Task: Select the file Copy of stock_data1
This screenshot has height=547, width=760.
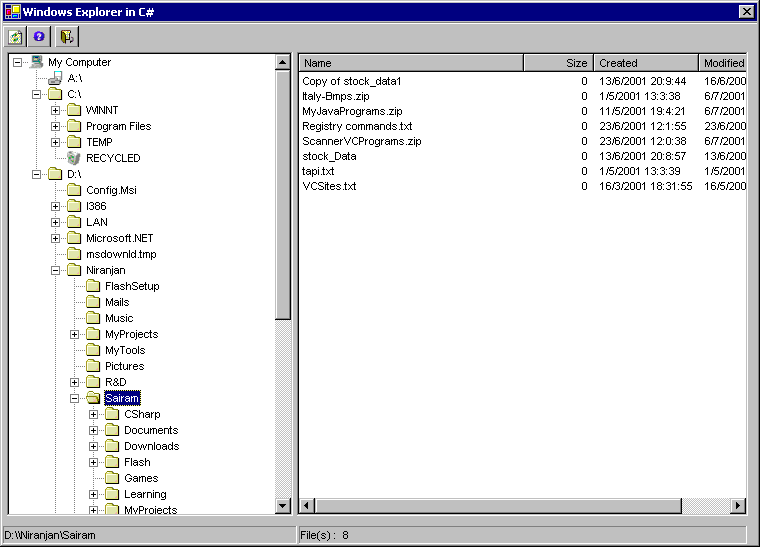Action: (352, 81)
